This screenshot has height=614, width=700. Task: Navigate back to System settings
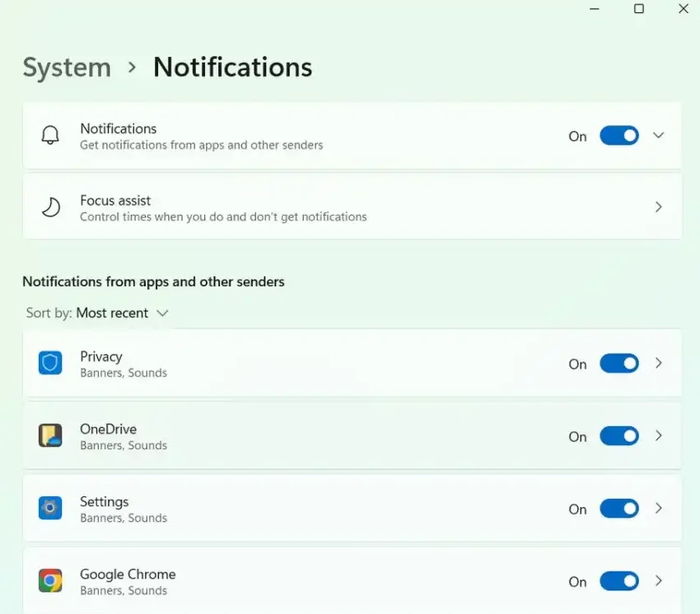pos(66,67)
